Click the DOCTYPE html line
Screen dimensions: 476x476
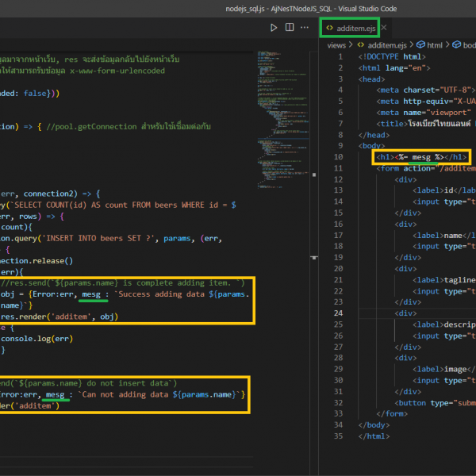tap(390, 57)
